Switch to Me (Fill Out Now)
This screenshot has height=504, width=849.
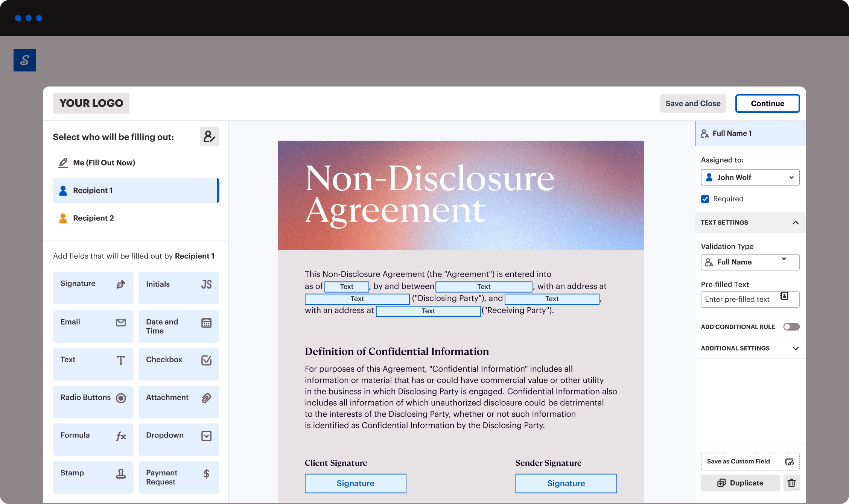pyautogui.click(x=104, y=162)
